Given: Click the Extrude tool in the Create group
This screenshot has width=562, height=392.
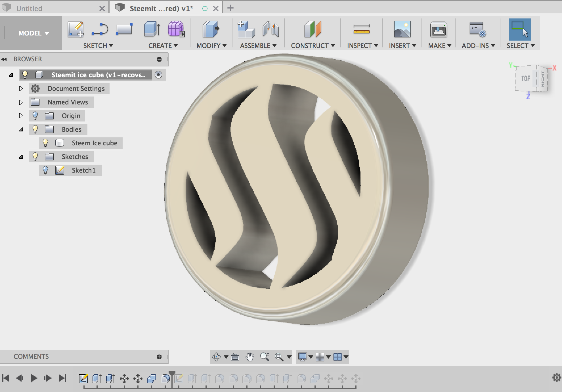Looking at the screenshot, I should point(152,29).
